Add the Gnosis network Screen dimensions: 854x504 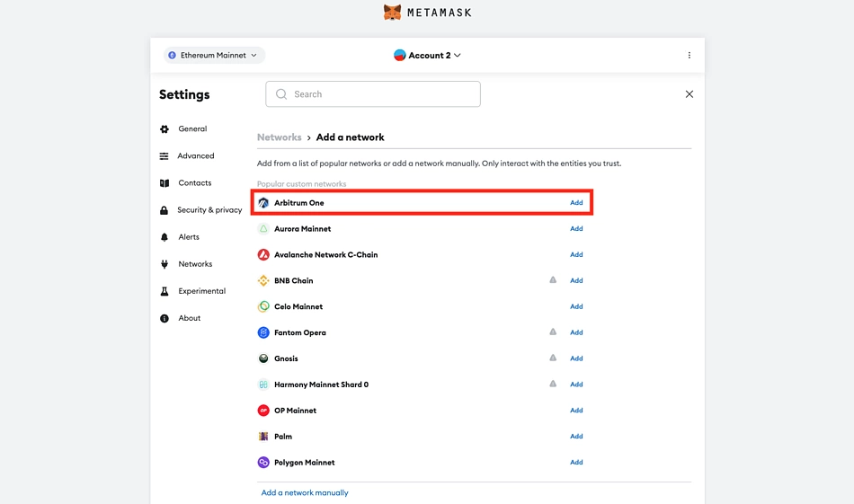point(576,358)
